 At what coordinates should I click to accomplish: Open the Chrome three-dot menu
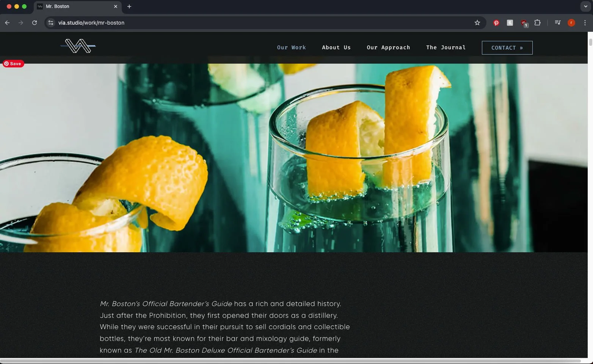[x=585, y=23]
